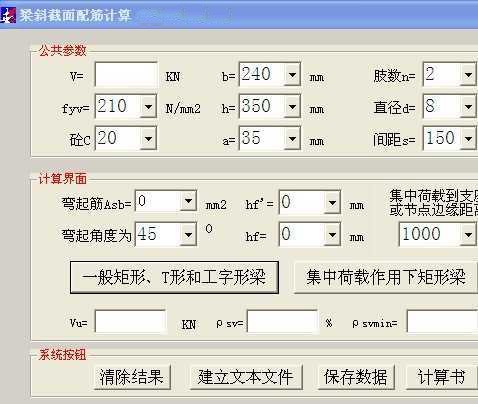Image resolution: width=478 pixels, height=404 pixels.
Task: Click the application icon in title bar
Action: (8, 15)
